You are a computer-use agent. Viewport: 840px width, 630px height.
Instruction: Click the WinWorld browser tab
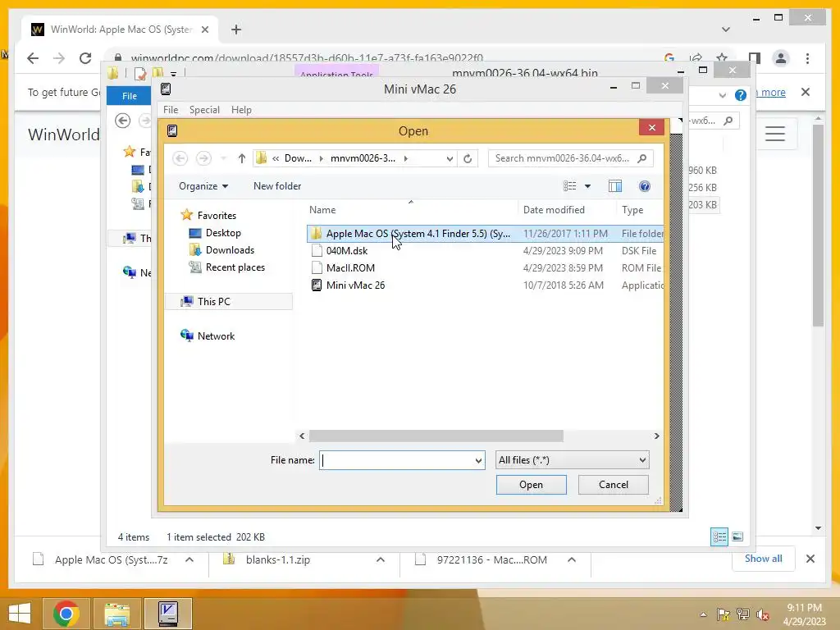coord(121,30)
